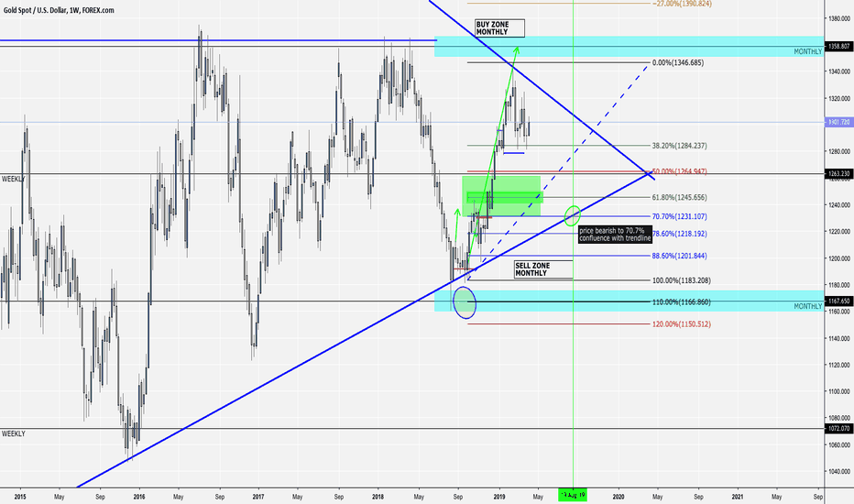The width and height of the screenshot is (854, 504).
Task: Click the 1167.650 price axis tag
Action: [838, 301]
